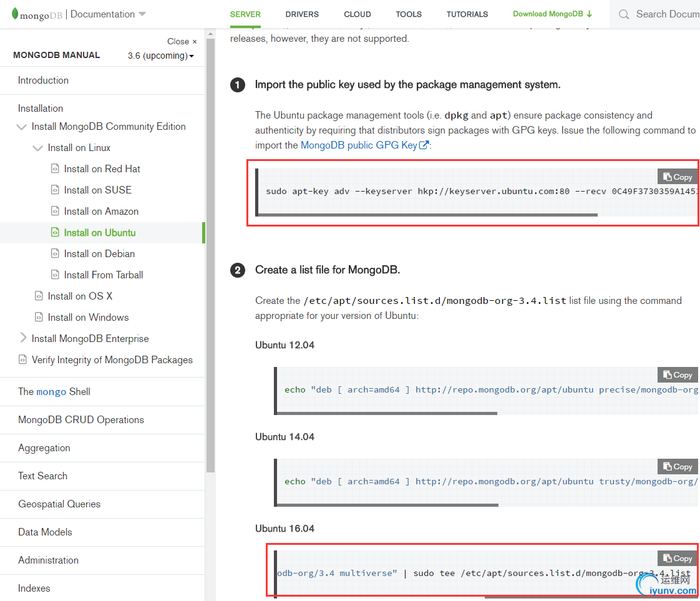Open MongoDB CRUD Operations section

pos(81,420)
